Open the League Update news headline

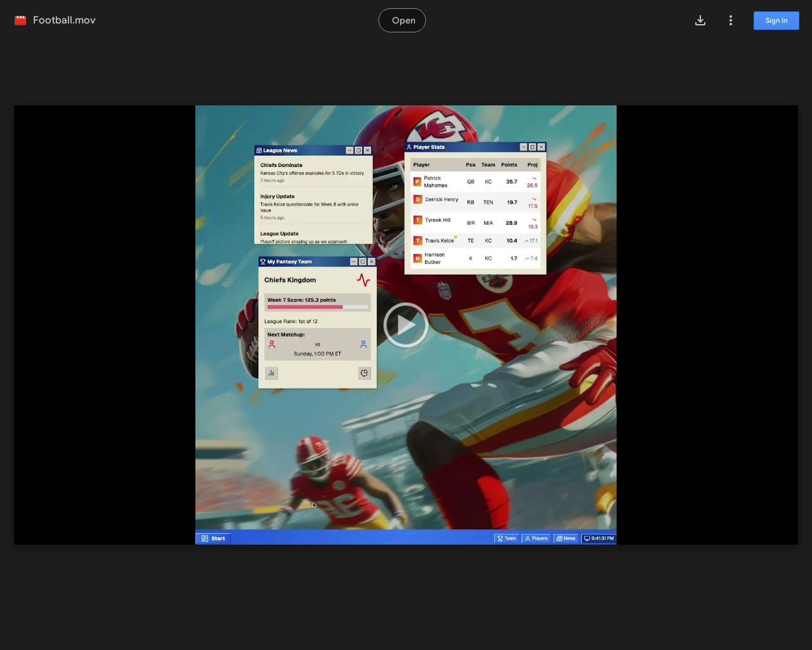click(279, 234)
